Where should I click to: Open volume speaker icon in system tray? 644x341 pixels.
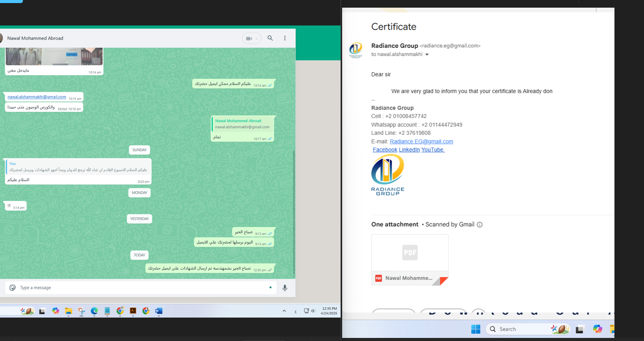click(313, 310)
